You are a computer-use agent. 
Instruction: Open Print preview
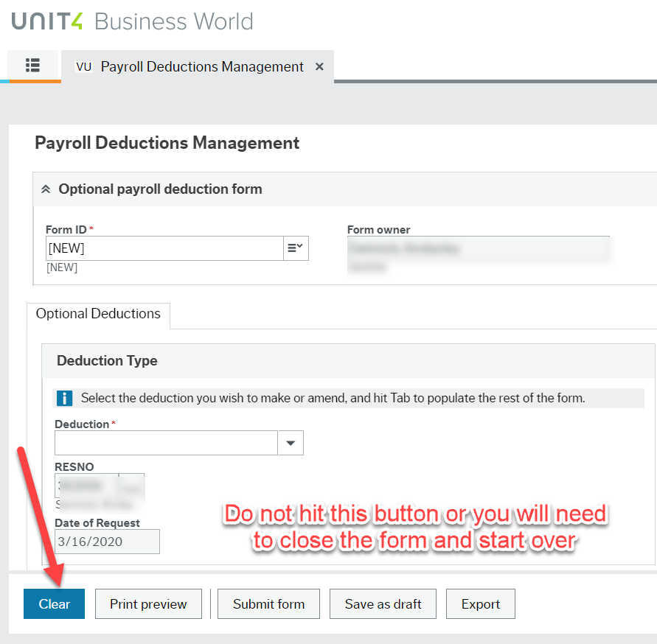click(x=148, y=604)
